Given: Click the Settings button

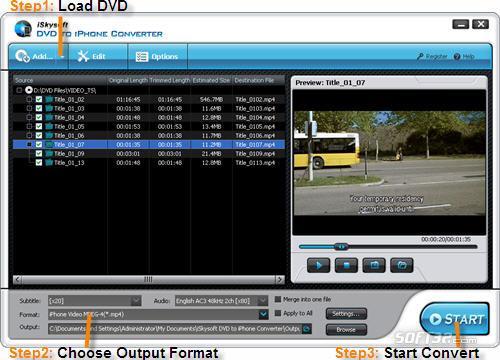Looking at the screenshot, I should 346,314.
